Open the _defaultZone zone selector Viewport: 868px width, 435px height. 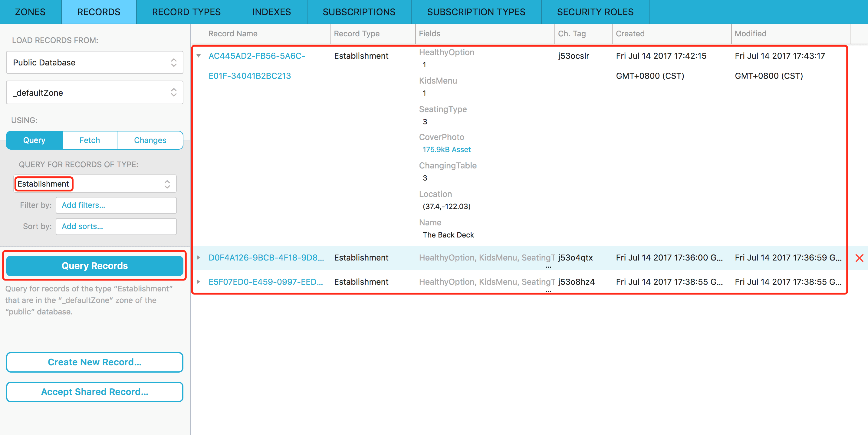coord(94,92)
